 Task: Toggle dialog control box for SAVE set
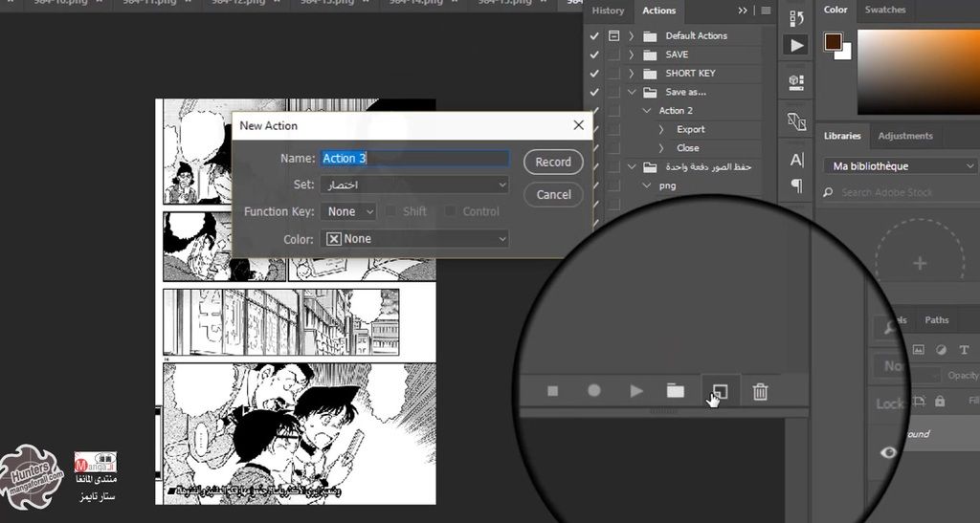(614, 54)
